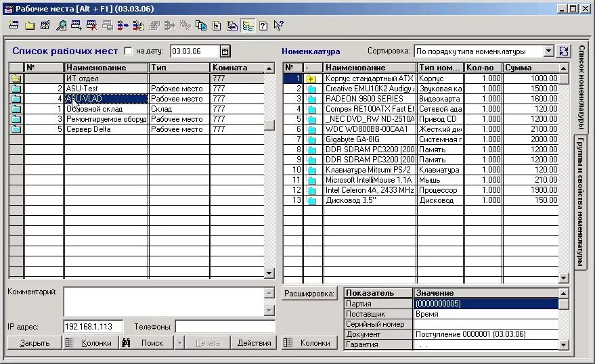The width and height of the screenshot is (595, 364).
Task: Click the Расшифровка button
Action: (x=309, y=294)
